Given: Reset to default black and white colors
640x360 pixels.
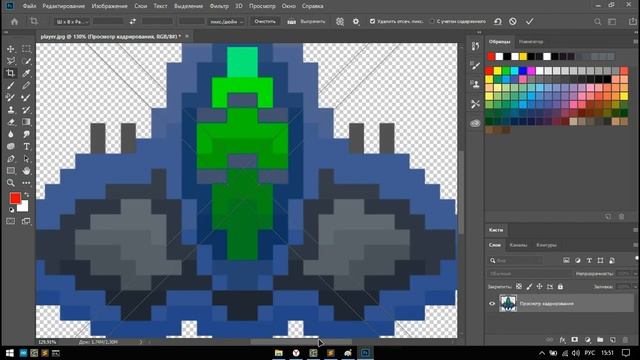Looking at the screenshot, I should point(11,210).
